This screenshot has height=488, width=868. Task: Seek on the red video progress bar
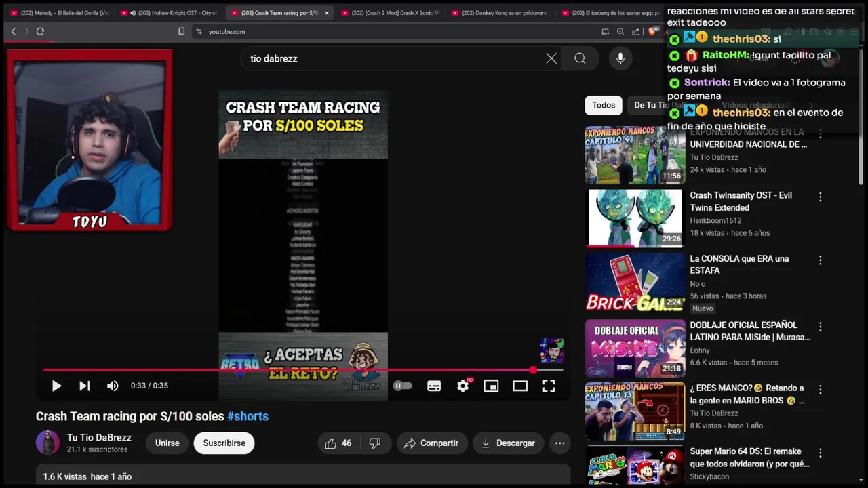coord(303,370)
